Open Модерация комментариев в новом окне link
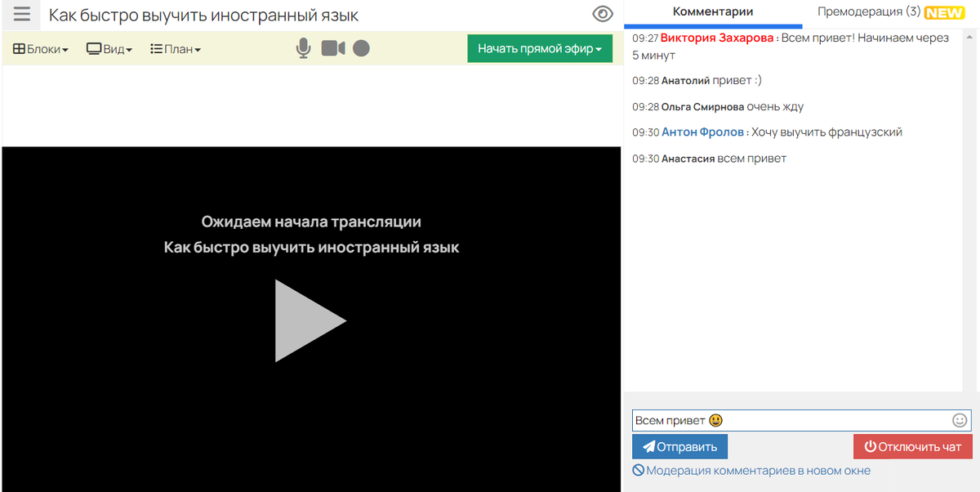The image size is (980, 492). 751,471
